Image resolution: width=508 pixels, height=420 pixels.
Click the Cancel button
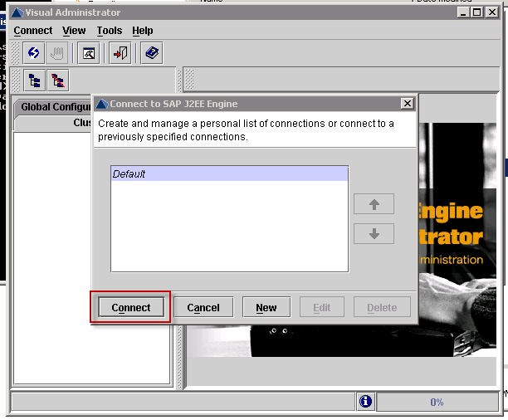click(203, 307)
